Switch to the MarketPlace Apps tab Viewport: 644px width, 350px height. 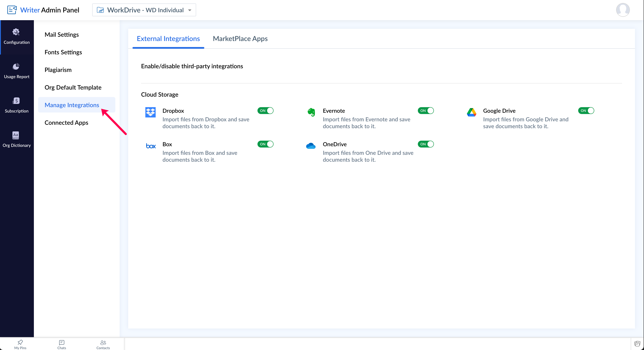[x=240, y=39]
